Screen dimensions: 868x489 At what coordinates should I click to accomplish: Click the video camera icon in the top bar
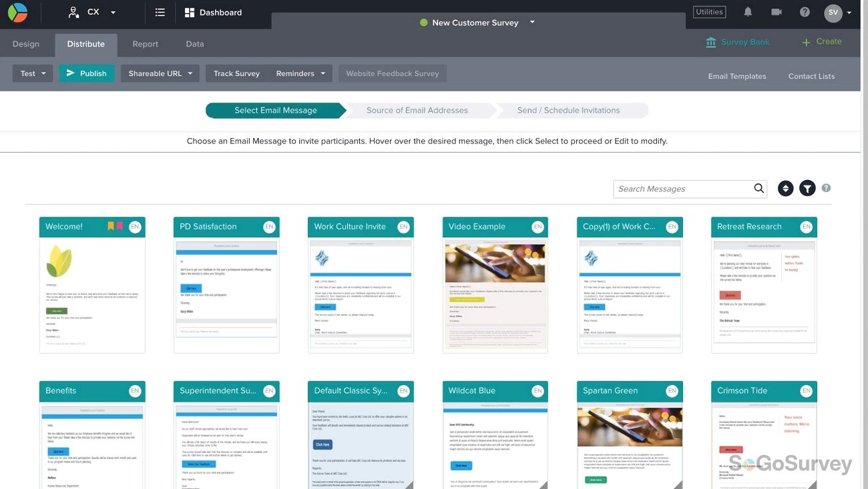pos(775,11)
